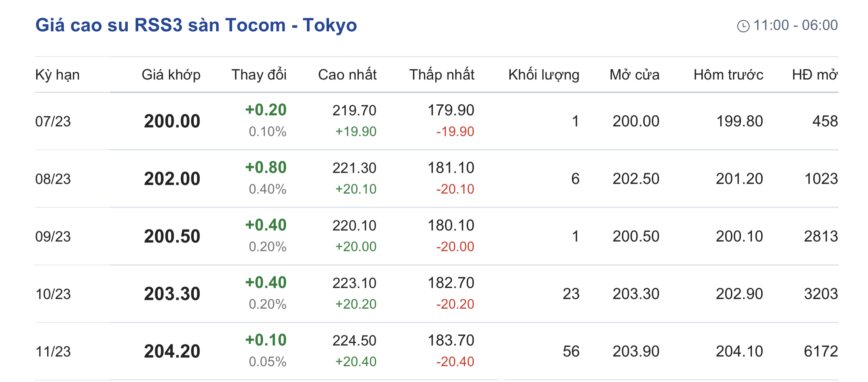The height and width of the screenshot is (382, 868).
Task: Click the 204.20 matched price
Action: (x=172, y=351)
